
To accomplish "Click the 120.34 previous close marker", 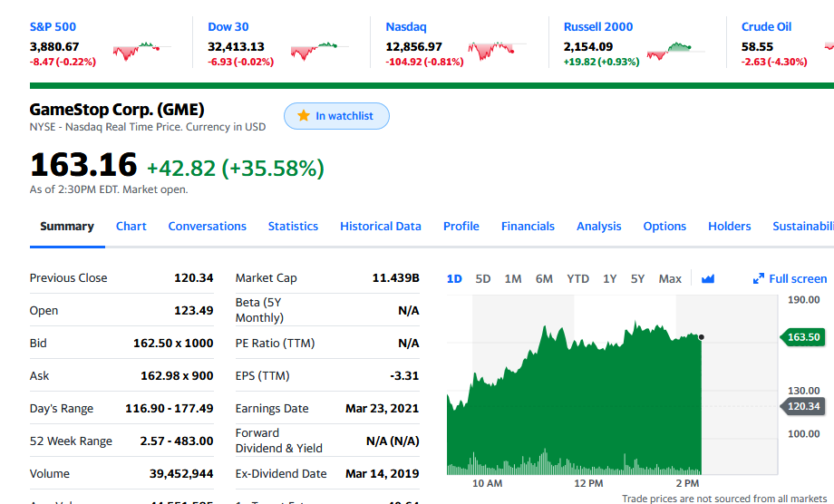I will pos(802,406).
